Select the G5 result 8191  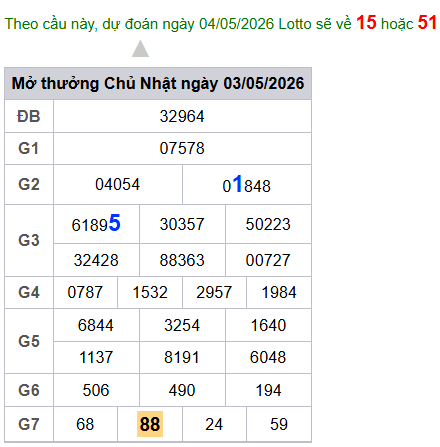(182, 358)
